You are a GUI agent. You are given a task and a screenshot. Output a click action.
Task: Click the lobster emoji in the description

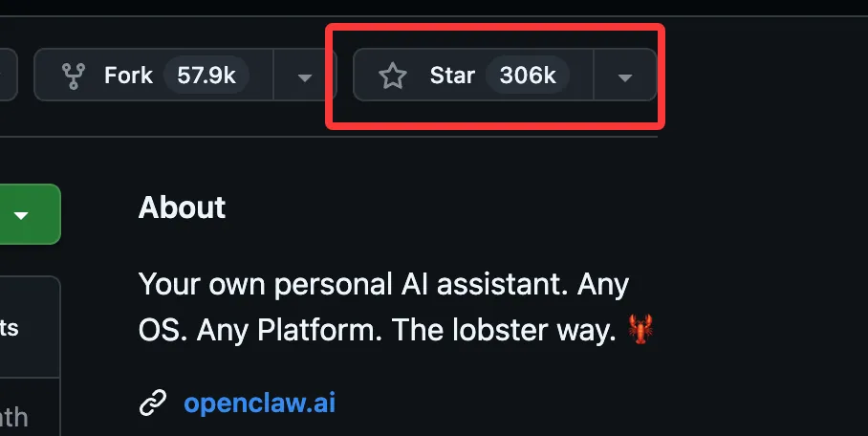(640, 332)
